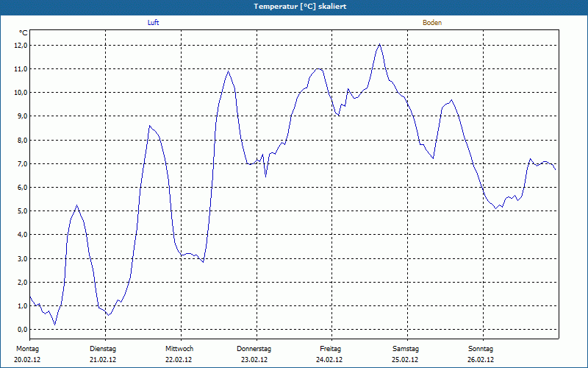Click the title 'Temperatur [°C] skaliert'
Image resolution: width=588 pixels, height=368 pixels.
[x=300, y=7]
